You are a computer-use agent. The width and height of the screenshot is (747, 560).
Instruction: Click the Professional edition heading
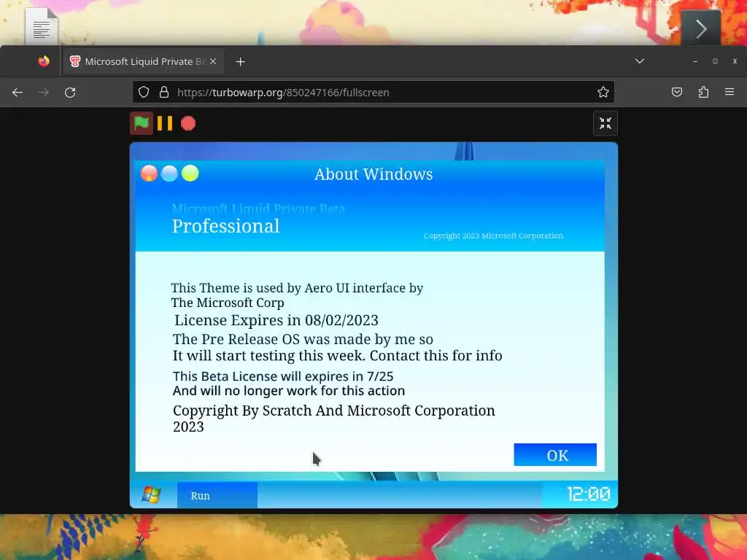pos(226,226)
